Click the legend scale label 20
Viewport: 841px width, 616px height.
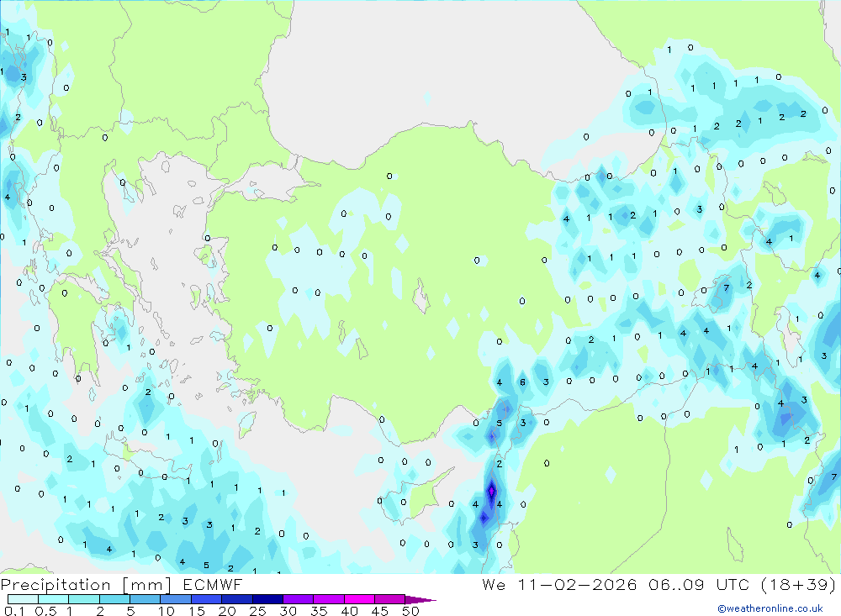coord(227,611)
